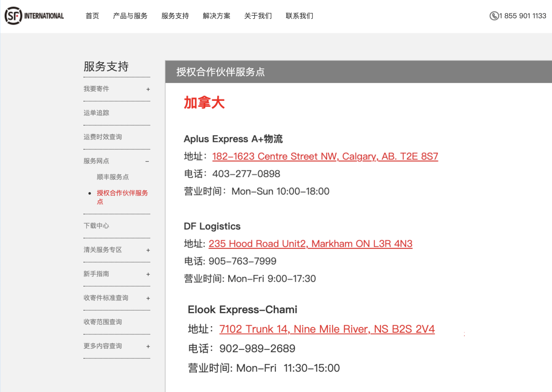Expand 新手指南 with its plus sign
The width and height of the screenshot is (552, 392).
pyautogui.click(x=148, y=274)
